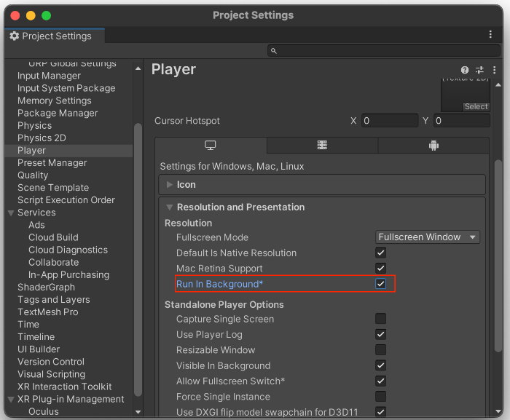Open the Project Settings window kebab menu
This screenshot has width=510, height=420.
[x=490, y=34]
